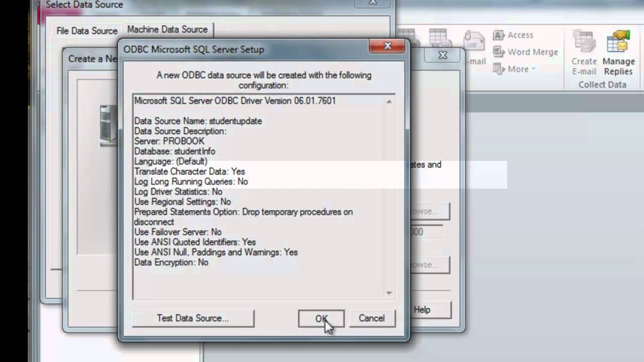Select the Data Source Name: studentupdate line

point(198,121)
